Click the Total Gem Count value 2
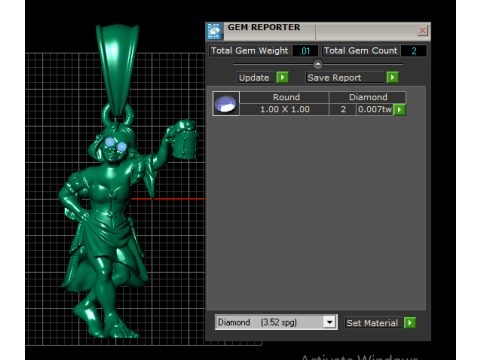The width and height of the screenshot is (480, 360). click(414, 51)
